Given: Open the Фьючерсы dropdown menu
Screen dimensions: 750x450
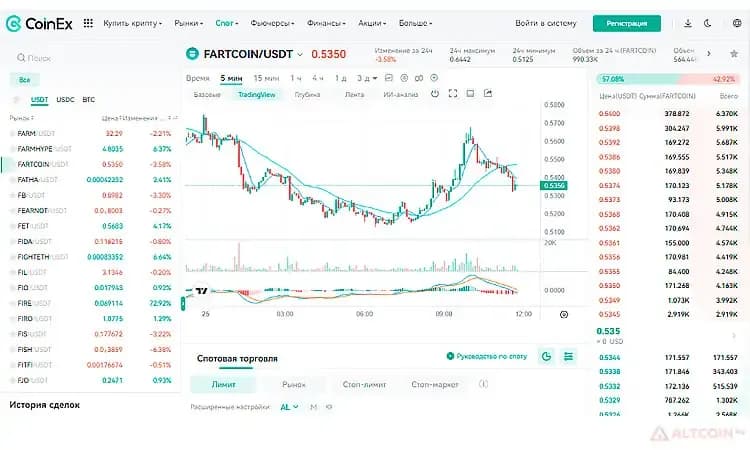Looking at the screenshot, I should [x=272, y=23].
